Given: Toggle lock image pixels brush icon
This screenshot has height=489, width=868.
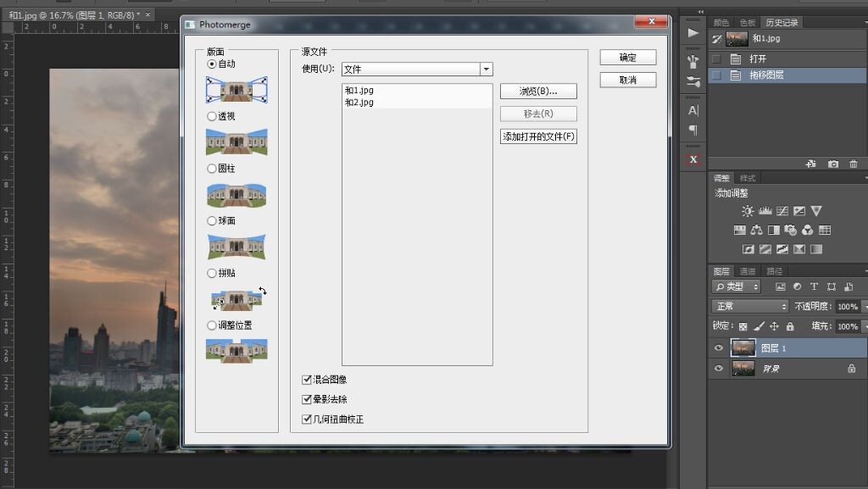Looking at the screenshot, I should 759,326.
